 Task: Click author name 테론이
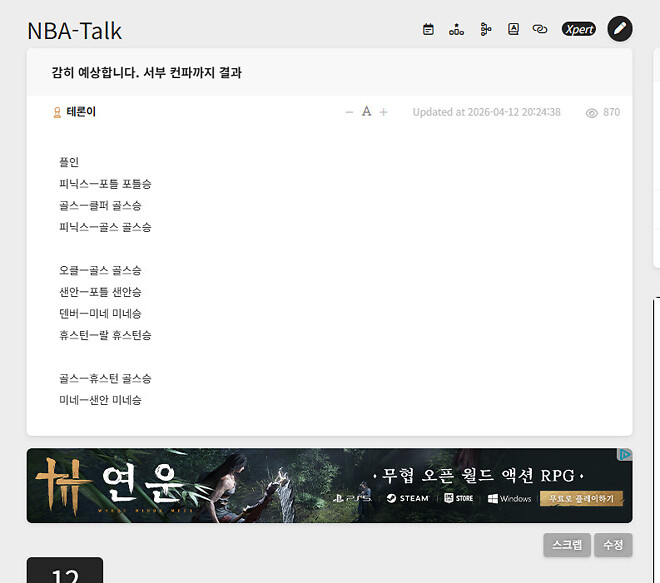tap(81, 112)
